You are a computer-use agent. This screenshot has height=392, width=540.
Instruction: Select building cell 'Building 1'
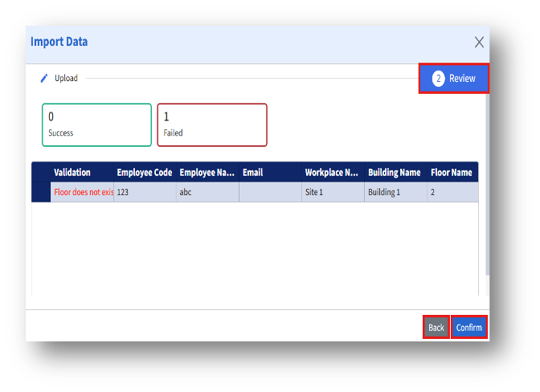pyautogui.click(x=395, y=192)
